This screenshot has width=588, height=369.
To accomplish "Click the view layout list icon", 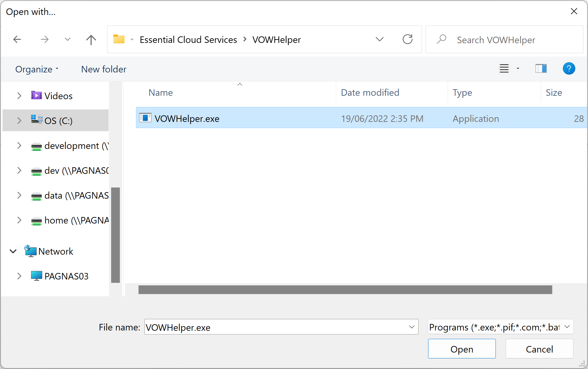I will [x=504, y=69].
